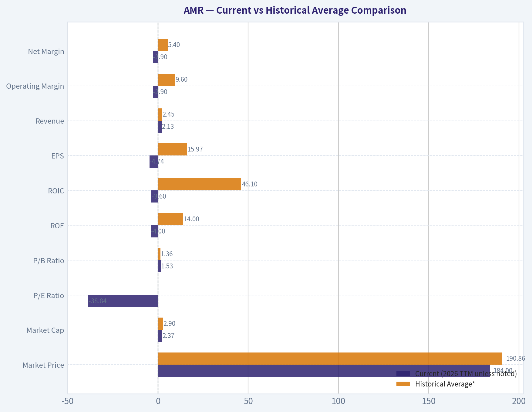
Task: Click the orange ROIC bar of 46.10
Action: [x=200, y=184]
